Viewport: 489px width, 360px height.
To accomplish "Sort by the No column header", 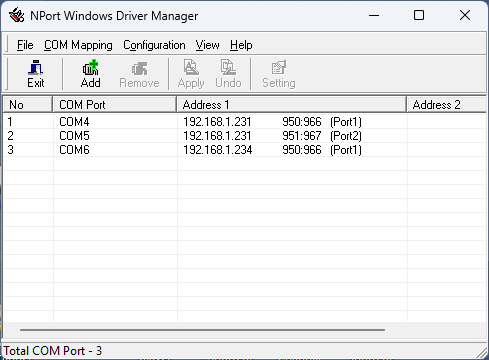I will pyautogui.click(x=28, y=105).
